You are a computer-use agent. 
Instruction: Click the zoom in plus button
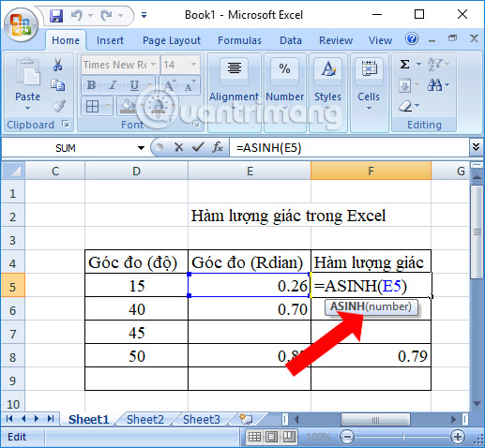[458, 437]
